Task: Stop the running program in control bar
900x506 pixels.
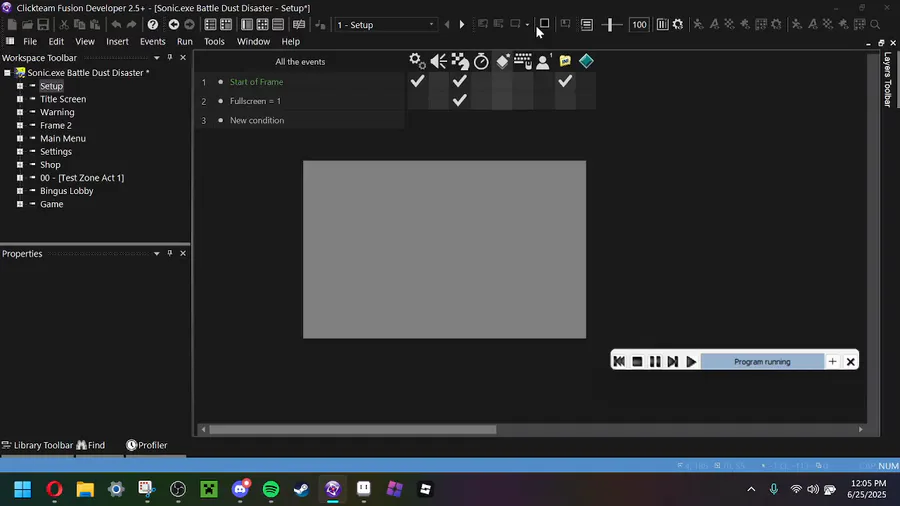Action: 637,361
